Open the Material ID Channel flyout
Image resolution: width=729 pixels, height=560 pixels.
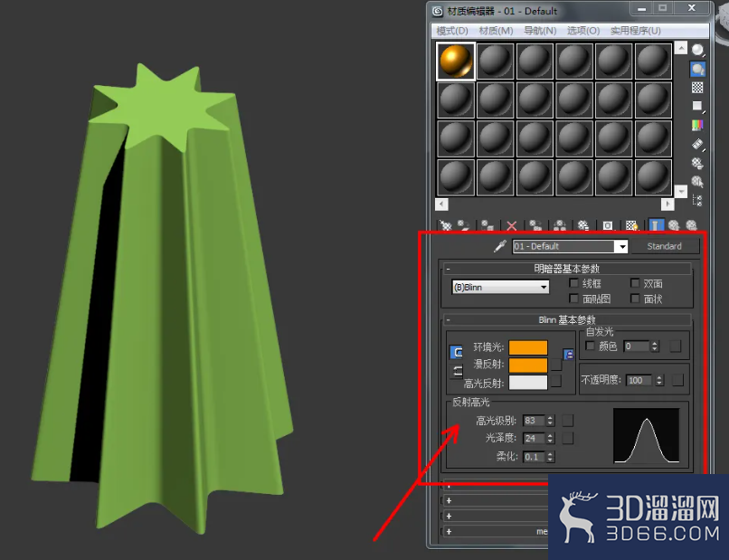pos(608,225)
